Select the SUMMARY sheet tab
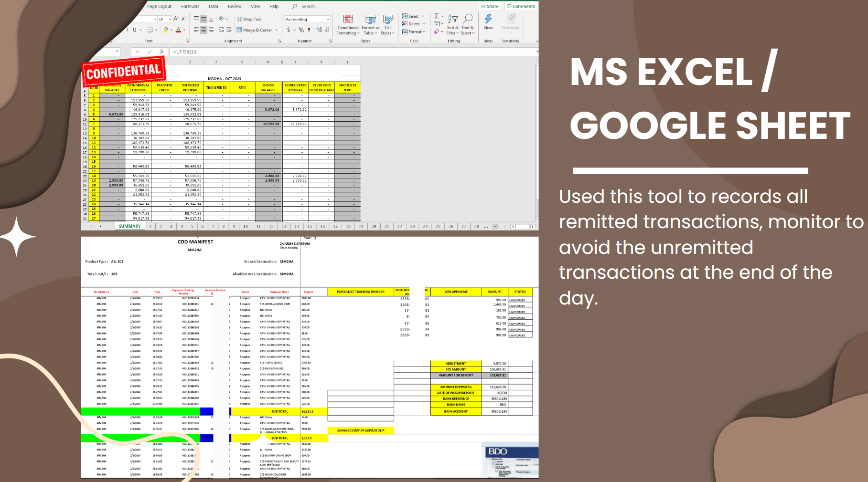Screen dimensions: 868x482 click(130, 226)
